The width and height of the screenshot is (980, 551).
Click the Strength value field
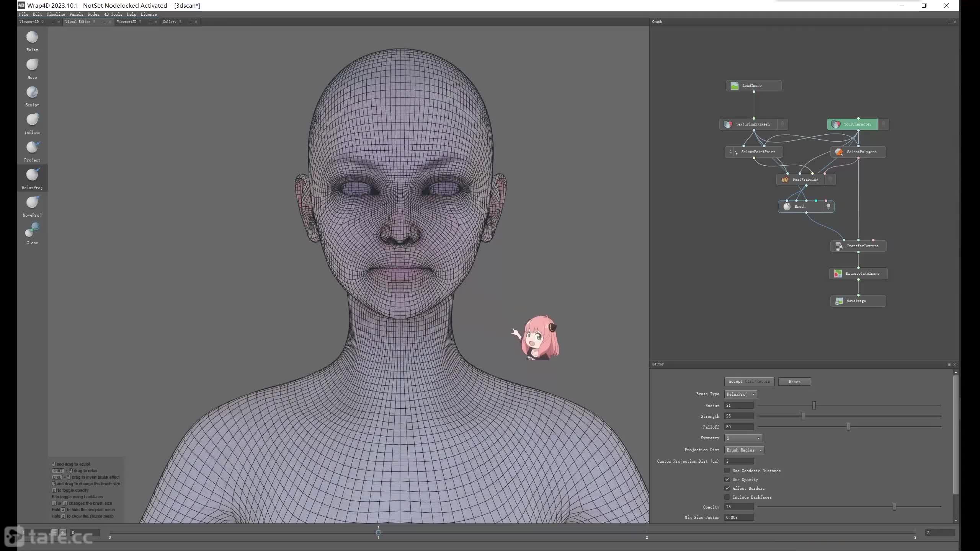coord(739,416)
